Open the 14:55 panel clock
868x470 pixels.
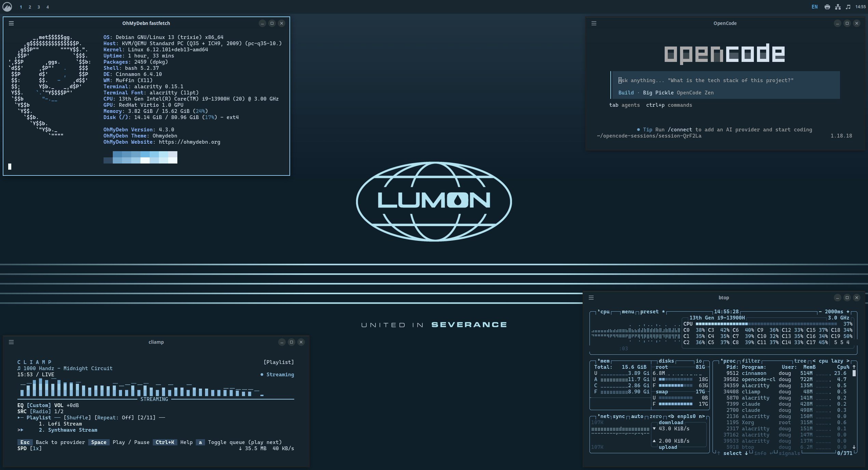pyautogui.click(x=860, y=7)
